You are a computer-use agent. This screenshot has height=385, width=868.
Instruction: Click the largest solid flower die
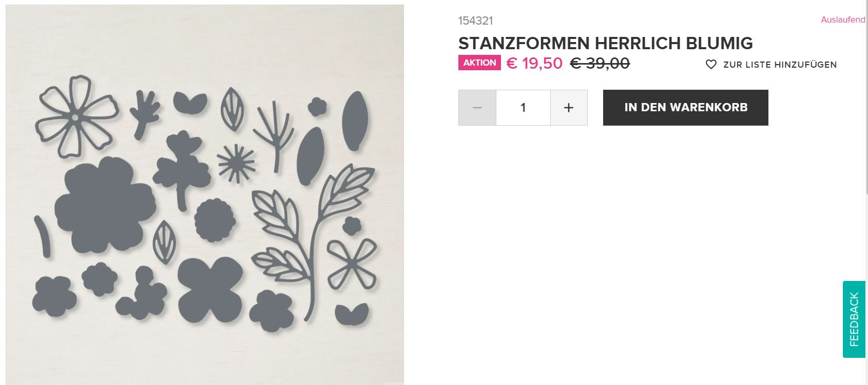(104, 205)
